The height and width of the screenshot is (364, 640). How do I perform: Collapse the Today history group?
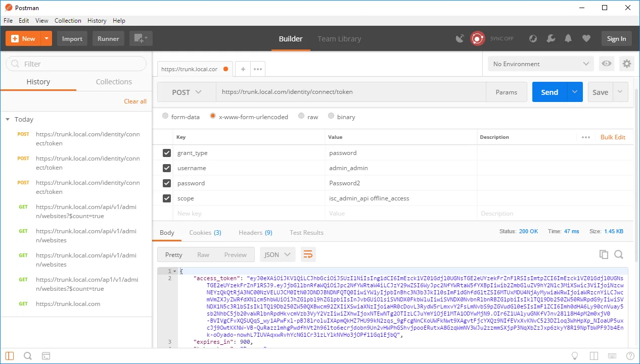click(x=8, y=120)
